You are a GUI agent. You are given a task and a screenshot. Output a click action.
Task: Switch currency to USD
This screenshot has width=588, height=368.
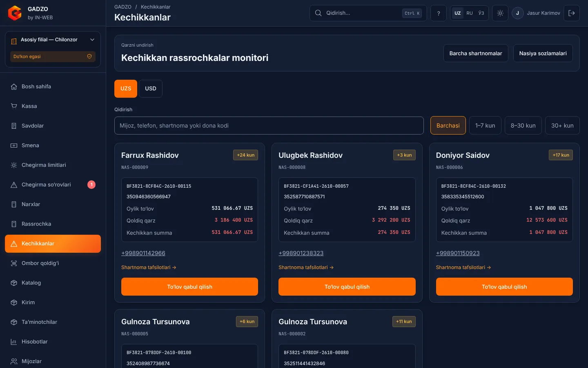151,89
